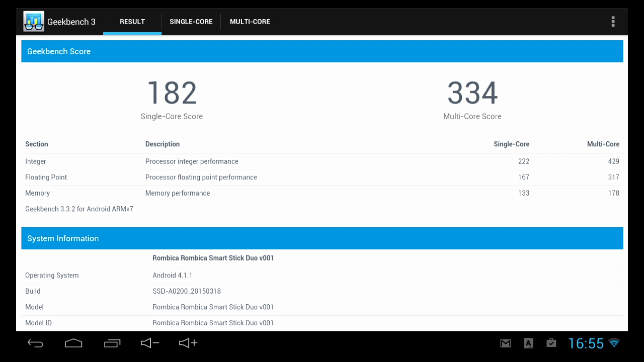Image resolution: width=644 pixels, height=362 pixels.
Task: Select Geekbench 3.3.2 for Android ARMv7 text
Action: tap(79, 209)
